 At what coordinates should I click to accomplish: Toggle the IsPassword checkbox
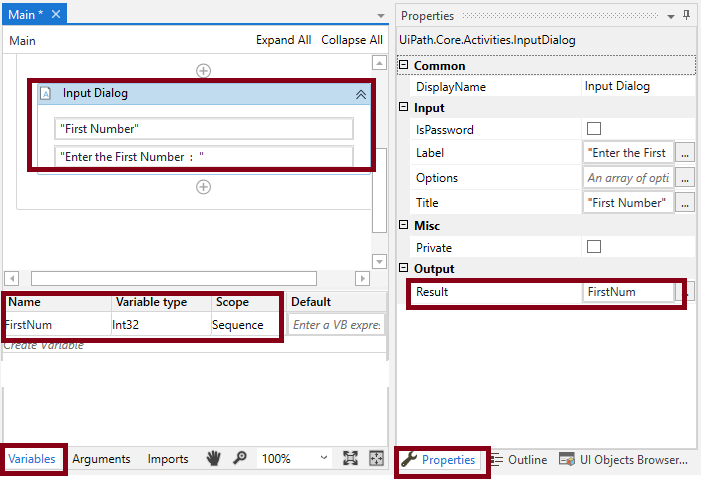594,129
